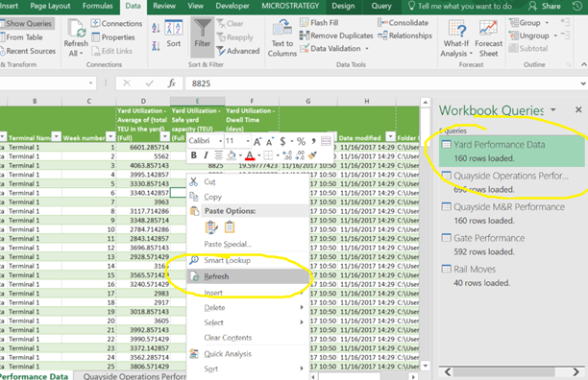The image size is (588, 380).
Task: Open the Week number column filter dropdown
Action: point(110,136)
